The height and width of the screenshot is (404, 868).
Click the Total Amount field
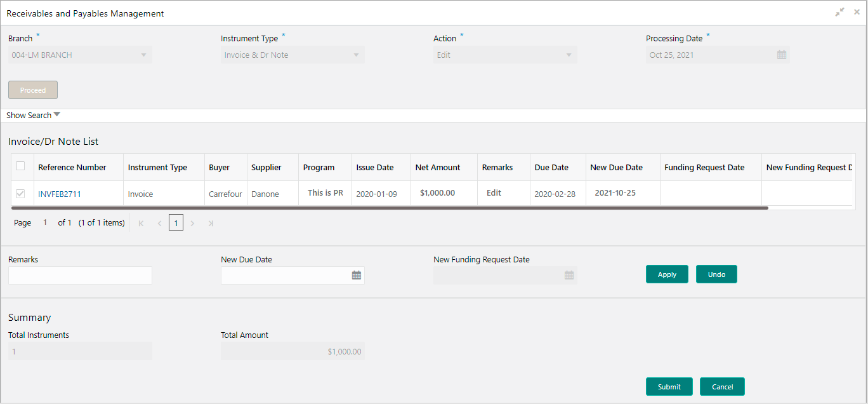[293, 351]
